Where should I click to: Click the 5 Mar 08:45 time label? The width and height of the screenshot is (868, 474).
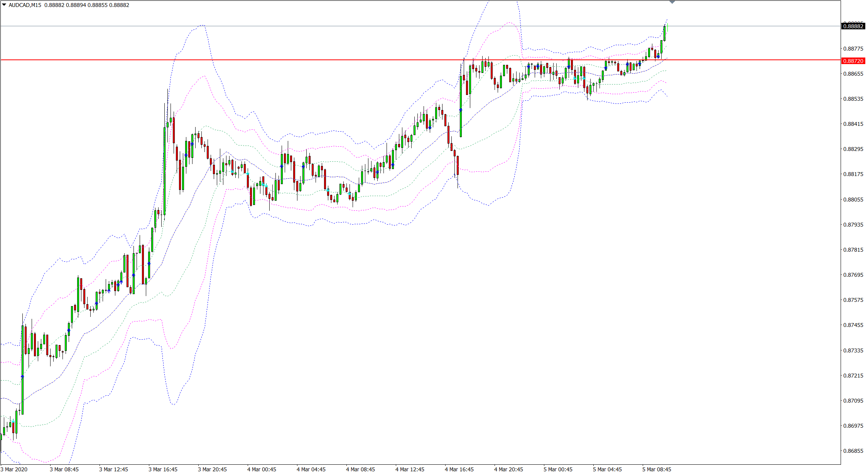click(x=657, y=469)
